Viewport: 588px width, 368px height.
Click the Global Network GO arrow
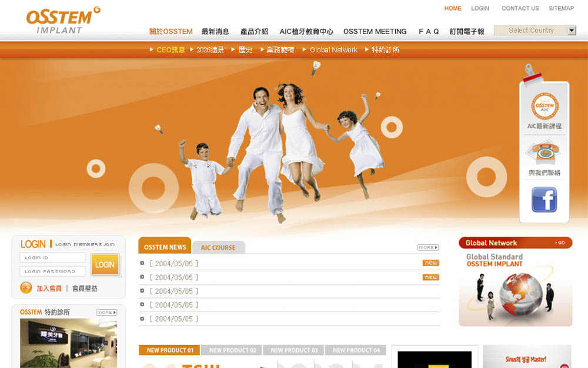pos(560,243)
